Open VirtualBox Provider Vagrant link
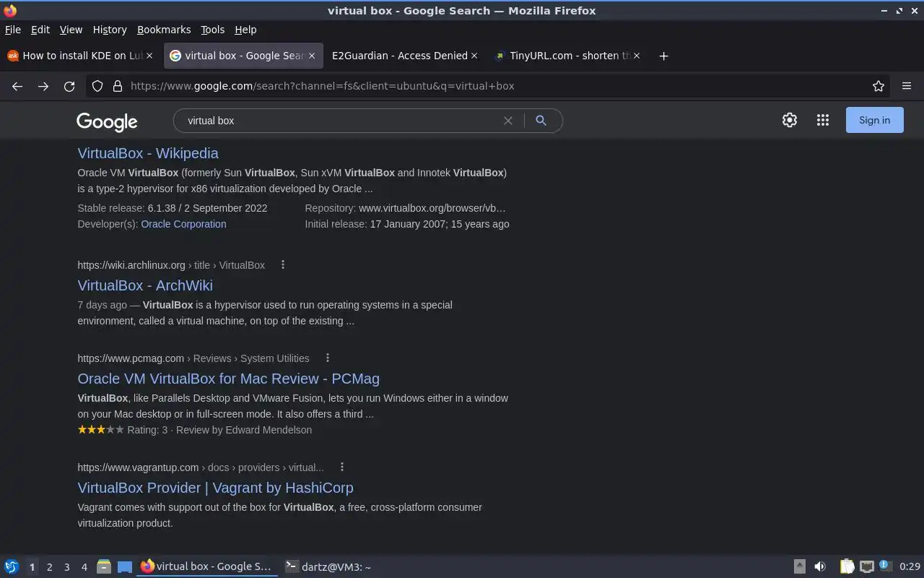 pos(215,488)
